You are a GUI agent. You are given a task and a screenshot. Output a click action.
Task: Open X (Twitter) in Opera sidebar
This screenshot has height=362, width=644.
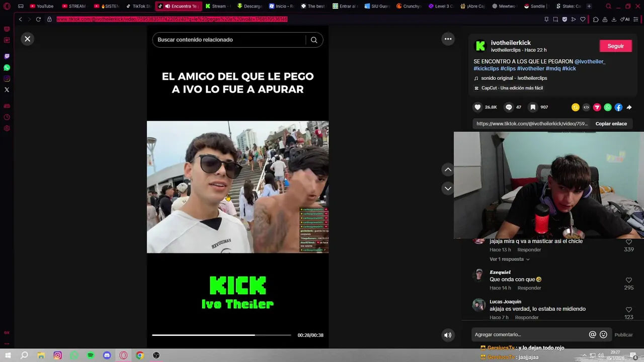coord(7,89)
